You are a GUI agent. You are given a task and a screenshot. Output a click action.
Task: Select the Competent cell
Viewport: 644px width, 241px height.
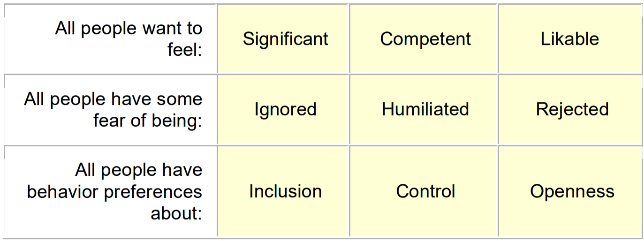[x=425, y=39]
